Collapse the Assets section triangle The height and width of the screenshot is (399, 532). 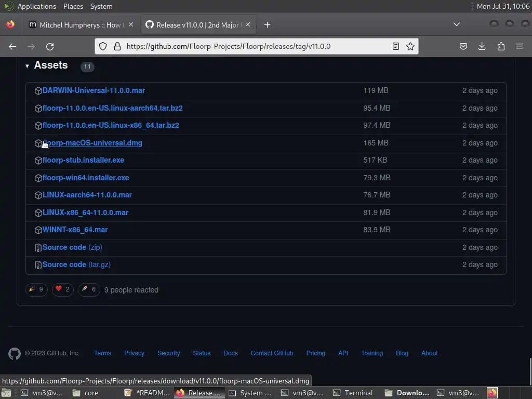(27, 66)
